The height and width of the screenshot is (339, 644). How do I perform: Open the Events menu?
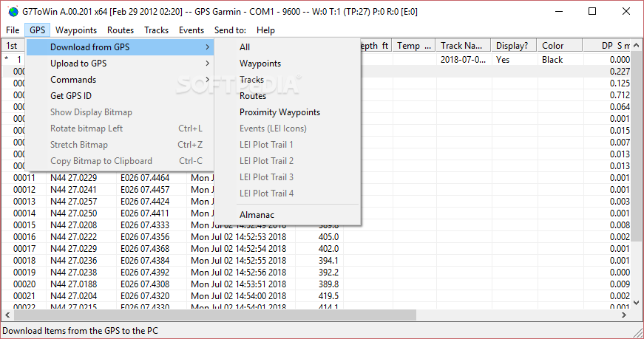click(x=191, y=30)
